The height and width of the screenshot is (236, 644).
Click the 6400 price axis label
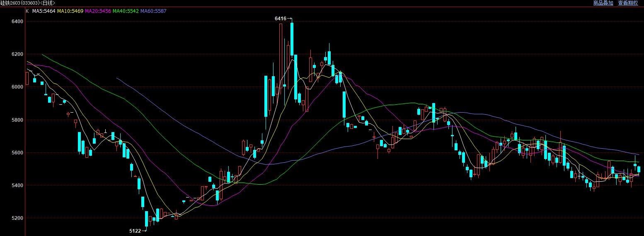(x=17, y=21)
